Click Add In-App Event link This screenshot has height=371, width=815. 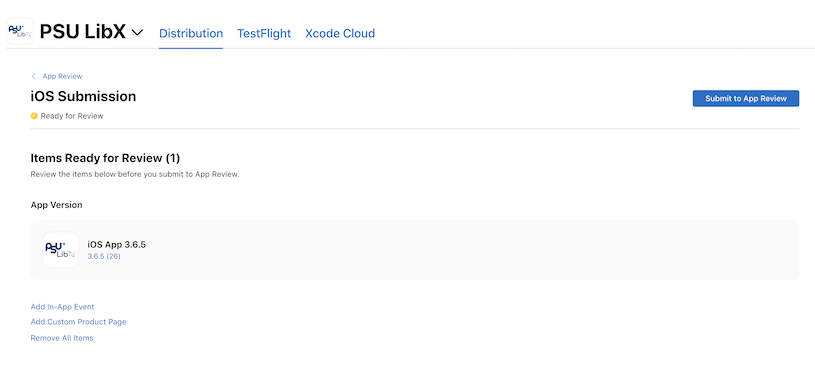coord(62,307)
